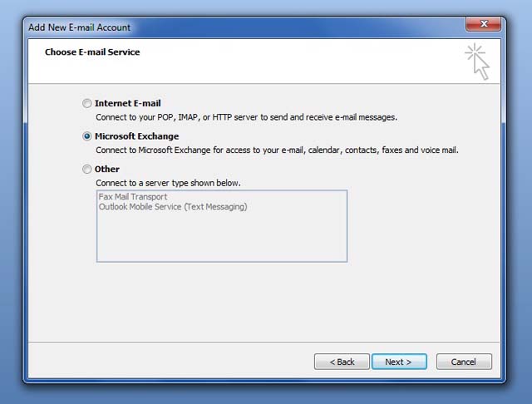
Task: Click the Internet E-mail bold label
Action: pos(127,103)
